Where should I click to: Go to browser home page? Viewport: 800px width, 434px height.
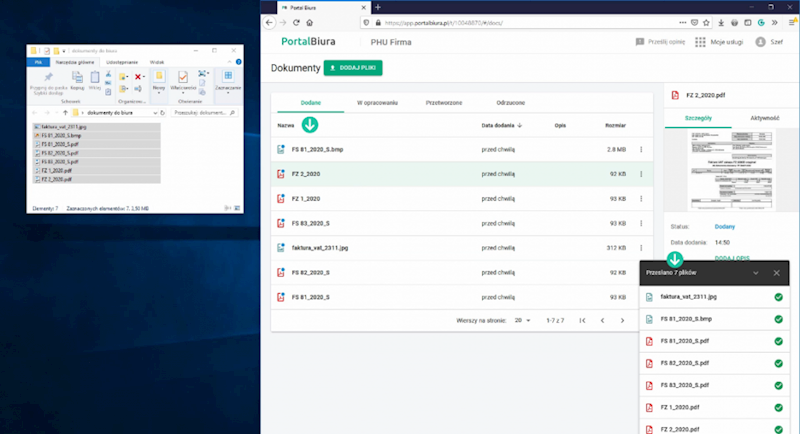coord(309,22)
